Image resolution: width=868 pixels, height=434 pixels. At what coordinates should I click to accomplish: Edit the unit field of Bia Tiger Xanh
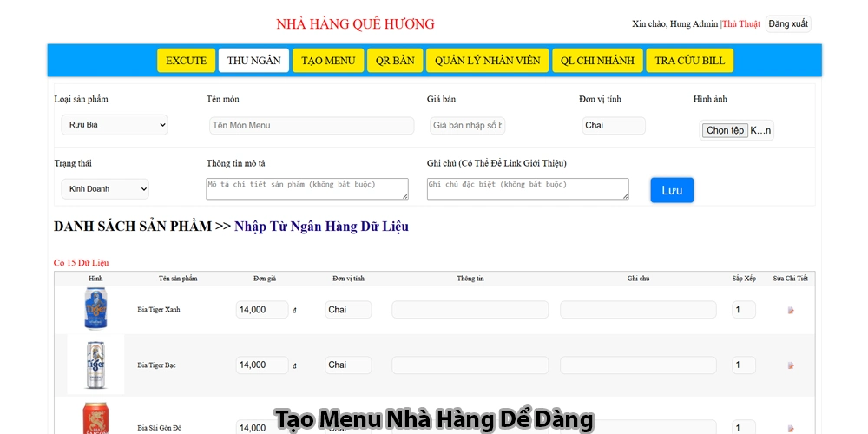(348, 310)
